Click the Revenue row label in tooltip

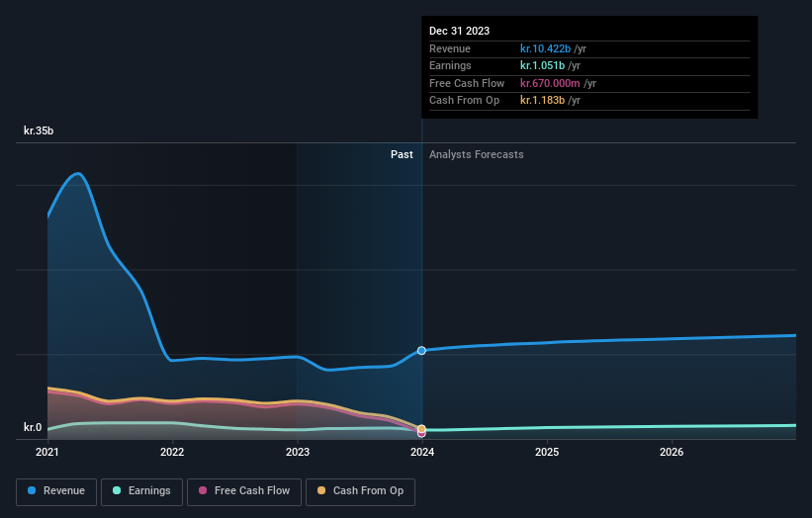(x=450, y=48)
